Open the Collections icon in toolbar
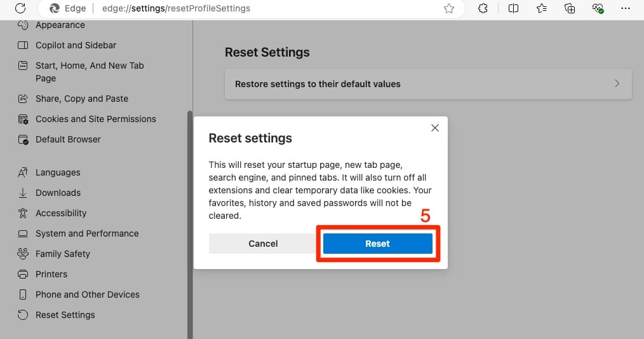The height and width of the screenshot is (339, 644). tap(570, 8)
